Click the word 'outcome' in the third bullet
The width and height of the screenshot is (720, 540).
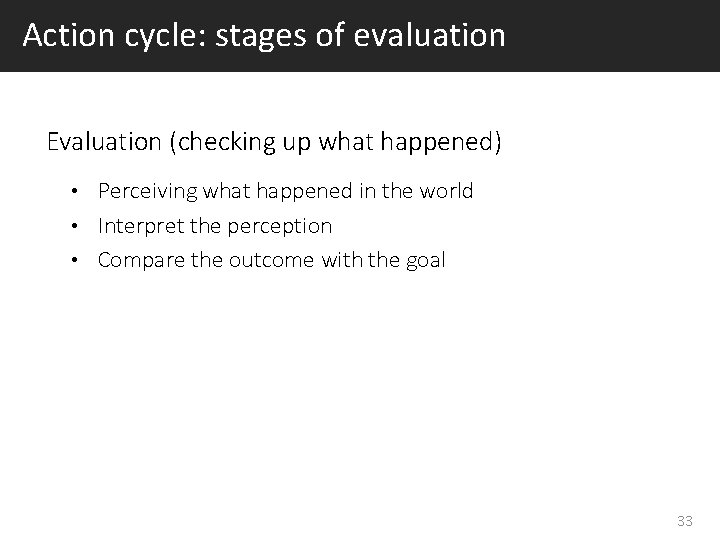click(271, 260)
